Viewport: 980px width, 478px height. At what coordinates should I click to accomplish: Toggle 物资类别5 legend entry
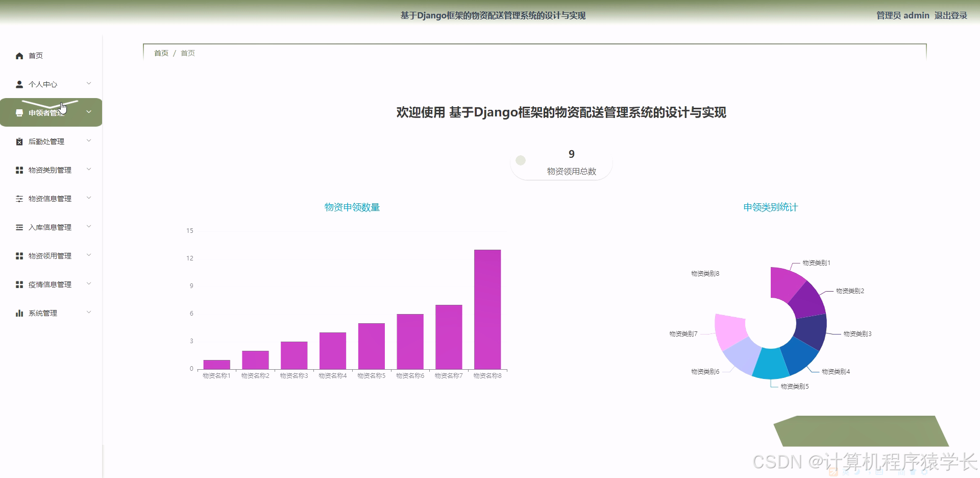point(794,387)
